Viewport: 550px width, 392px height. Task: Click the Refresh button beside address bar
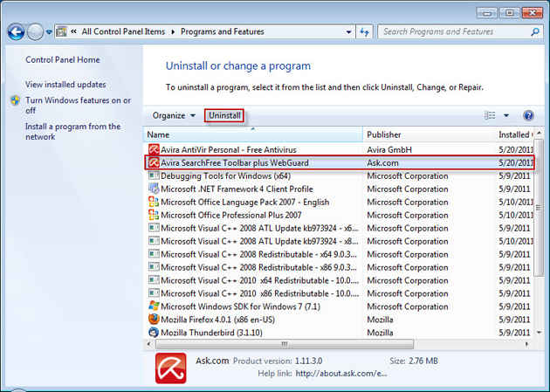[364, 32]
